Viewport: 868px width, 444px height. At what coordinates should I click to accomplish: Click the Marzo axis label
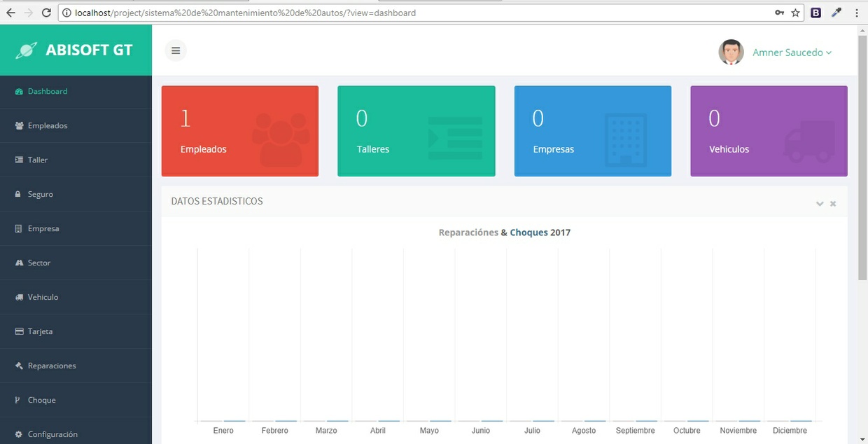pos(326,431)
